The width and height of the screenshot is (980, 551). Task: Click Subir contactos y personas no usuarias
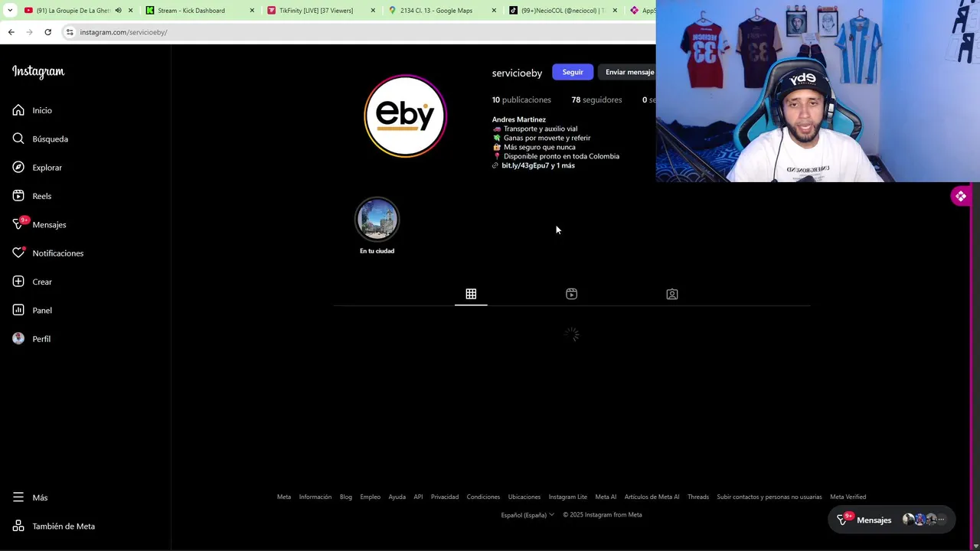tap(769, 497)
